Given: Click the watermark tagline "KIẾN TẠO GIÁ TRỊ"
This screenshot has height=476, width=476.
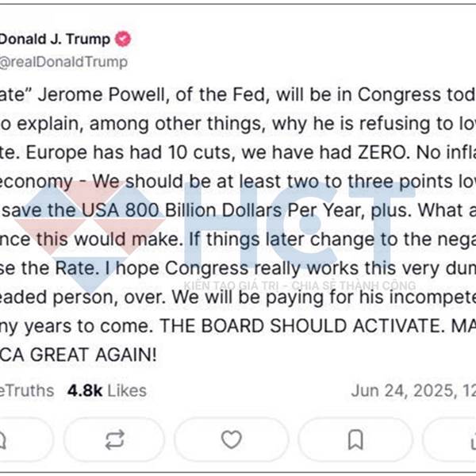Looking at the screenshot, I should (232, 286).
